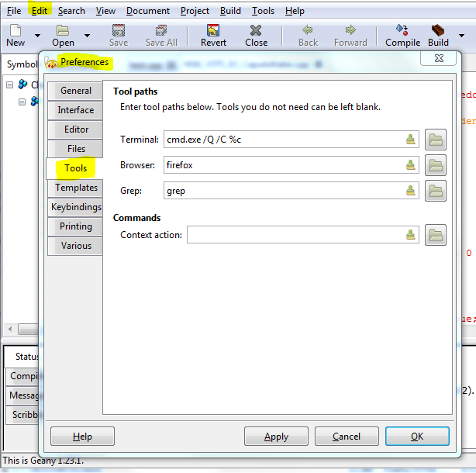Clear the Terminal field using its icon

pos(411,140)
